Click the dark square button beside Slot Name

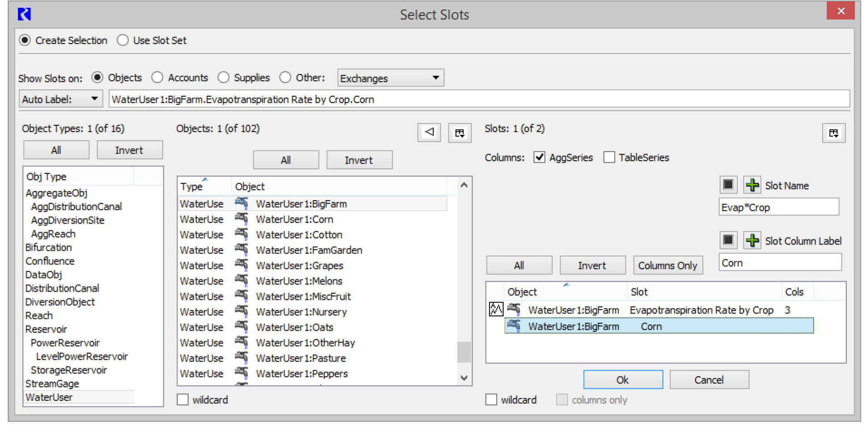(728, 185)
